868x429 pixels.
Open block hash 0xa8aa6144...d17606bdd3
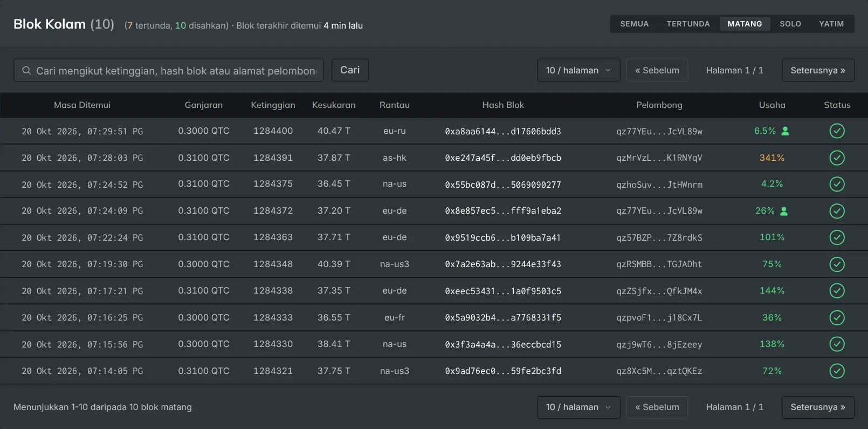503,131
